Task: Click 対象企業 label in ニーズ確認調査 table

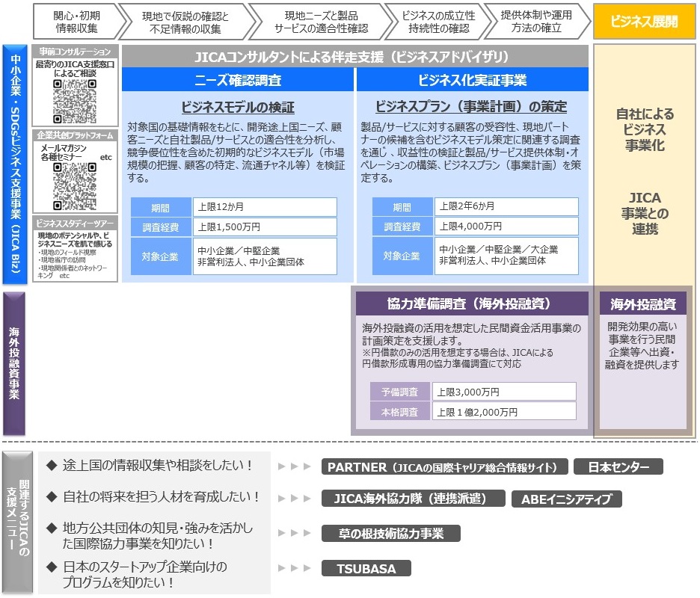Action: [x=161, y=256]
